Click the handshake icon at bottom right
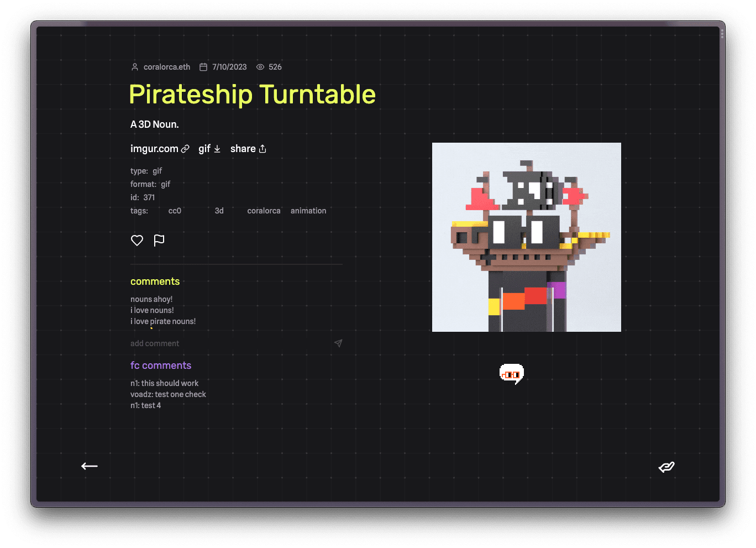The width and height of the screenshot is (756, 548). tap(666, 467)
